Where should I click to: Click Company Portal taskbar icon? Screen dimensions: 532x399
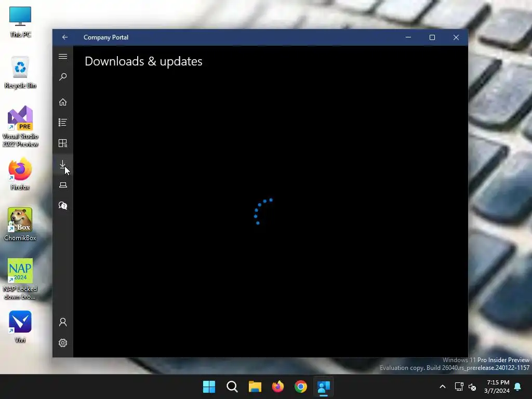point(323,387)
